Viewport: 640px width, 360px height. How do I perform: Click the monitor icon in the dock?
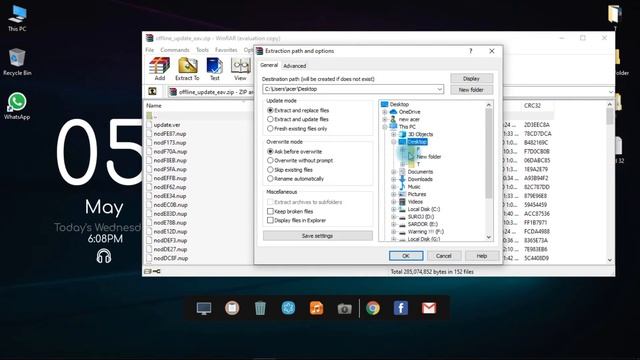pos(204,308)
